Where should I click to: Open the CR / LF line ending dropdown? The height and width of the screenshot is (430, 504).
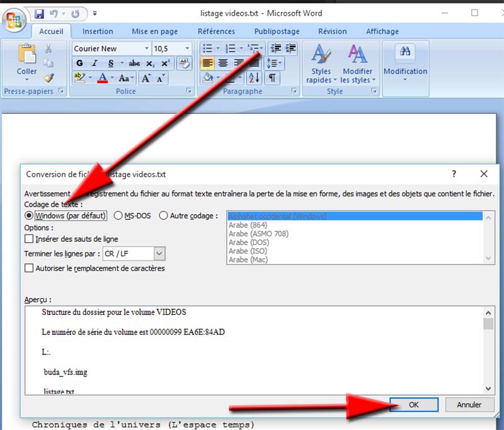[159, 254]
